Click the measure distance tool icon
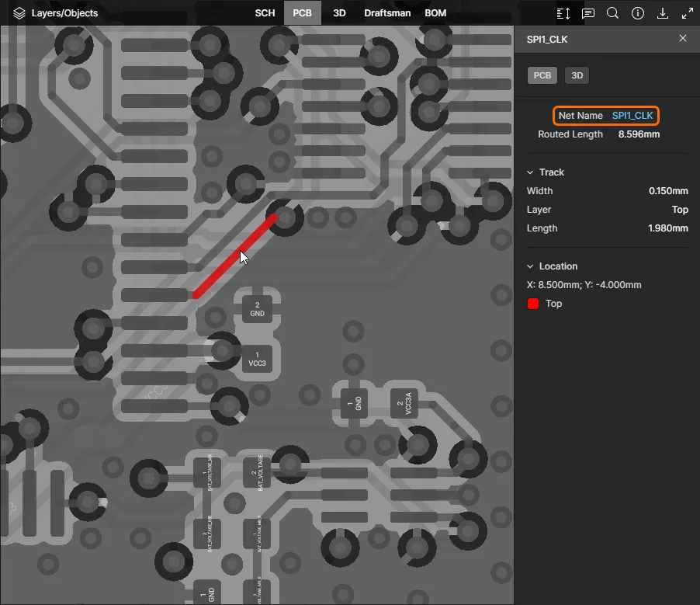 (x=563, y=13)
